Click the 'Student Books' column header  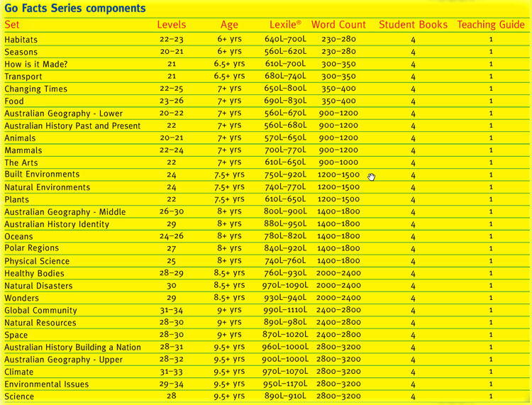pyautogui.click(x=413, y=24)
